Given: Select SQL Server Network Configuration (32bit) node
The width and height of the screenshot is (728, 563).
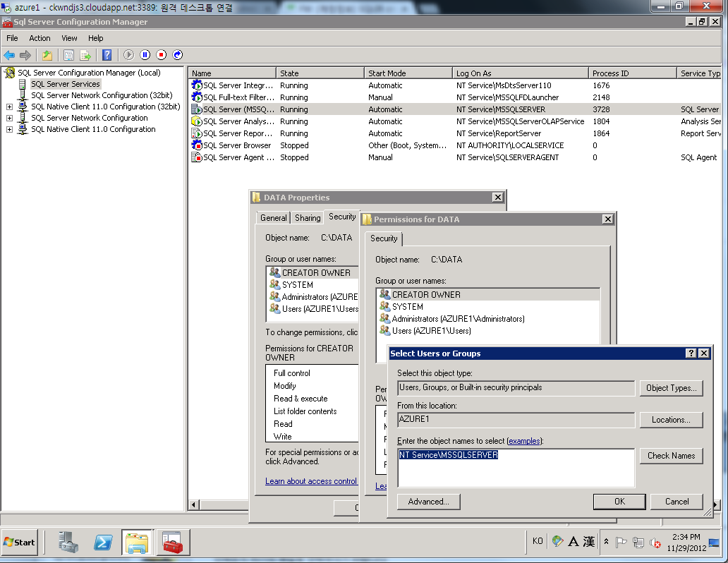Looking at the screenshot, I should pyautogui.click(x=102, y=95).
